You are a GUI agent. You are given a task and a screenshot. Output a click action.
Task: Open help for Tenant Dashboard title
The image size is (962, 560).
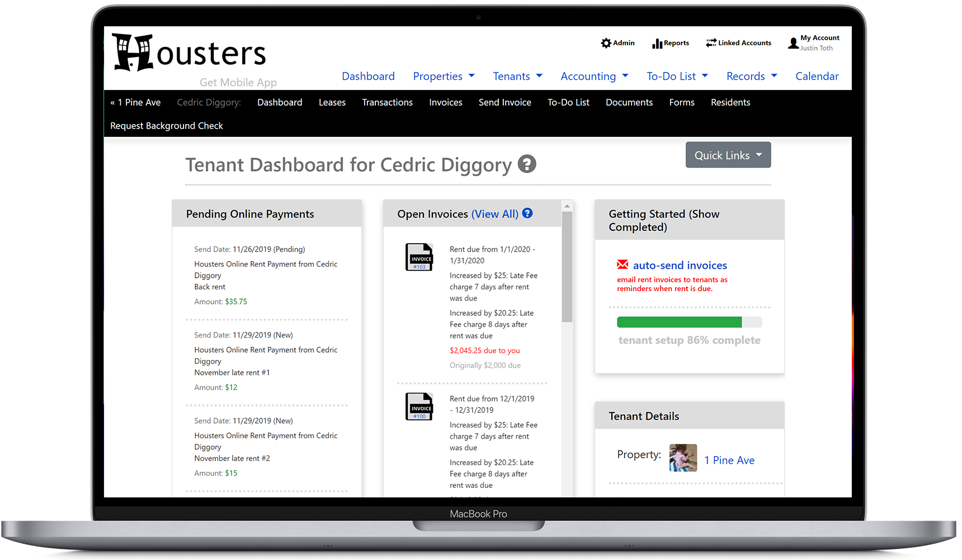[x=527, y=164]
